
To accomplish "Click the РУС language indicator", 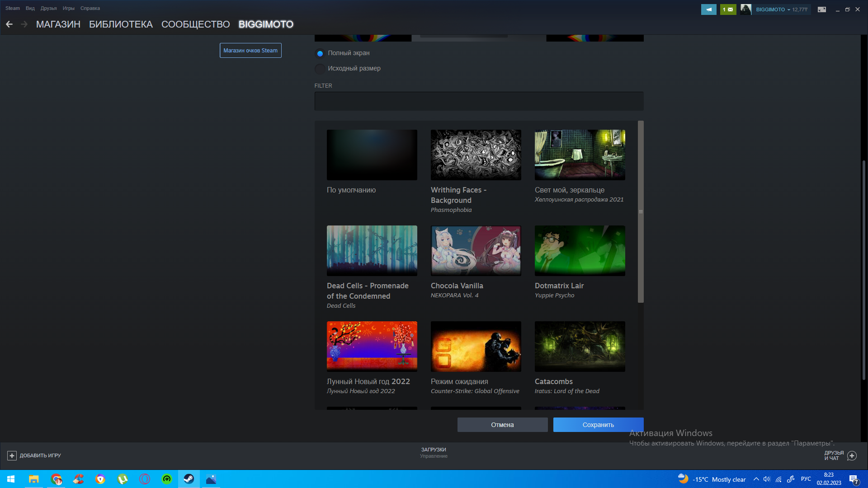I will click(806, 479).
